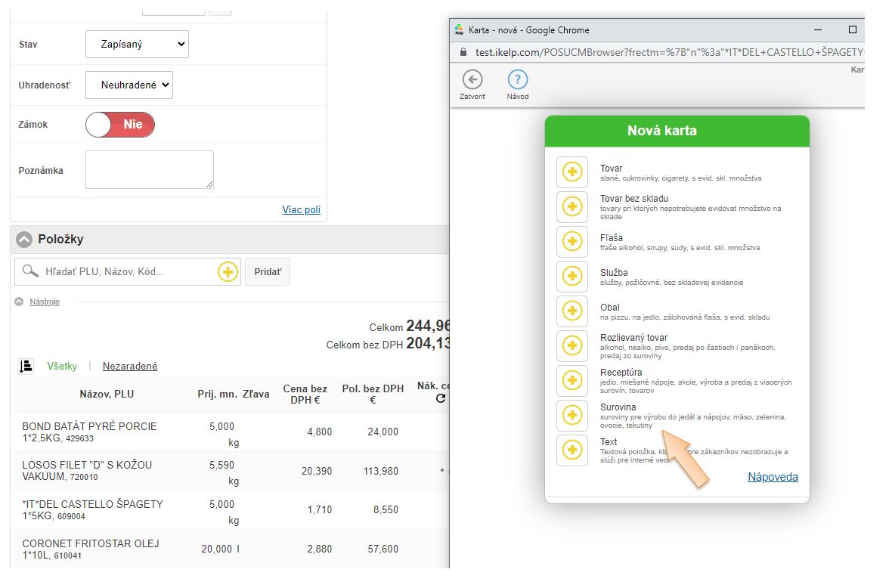Create a Receptúra card with plus icon

point(571,381)
